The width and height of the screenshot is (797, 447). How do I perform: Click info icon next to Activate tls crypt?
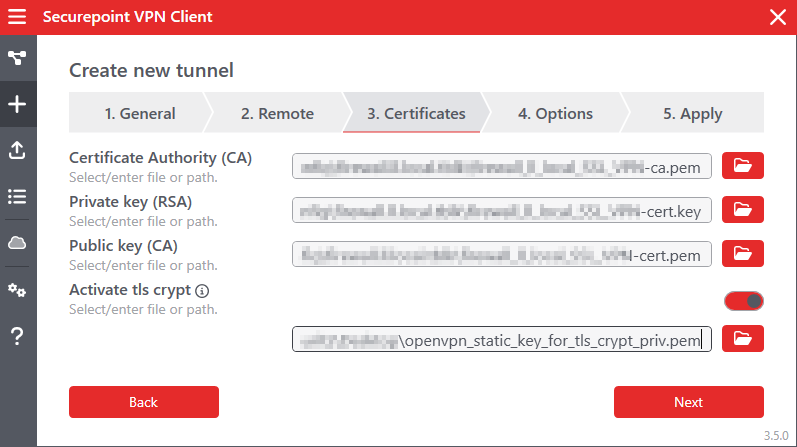point(202,291)
